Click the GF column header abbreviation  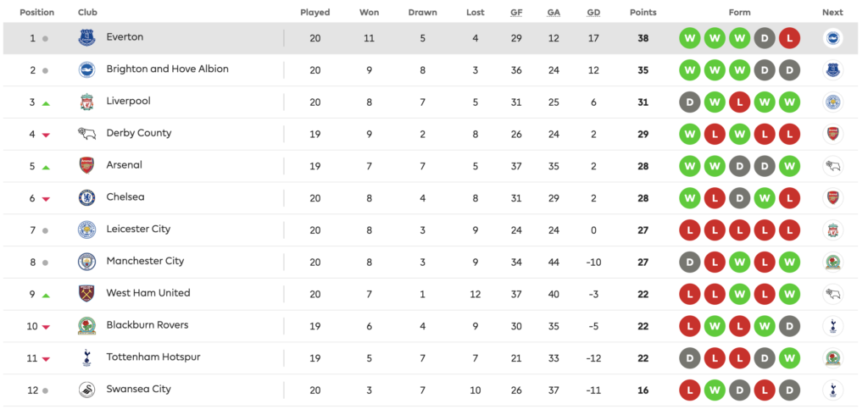(516, 12)
